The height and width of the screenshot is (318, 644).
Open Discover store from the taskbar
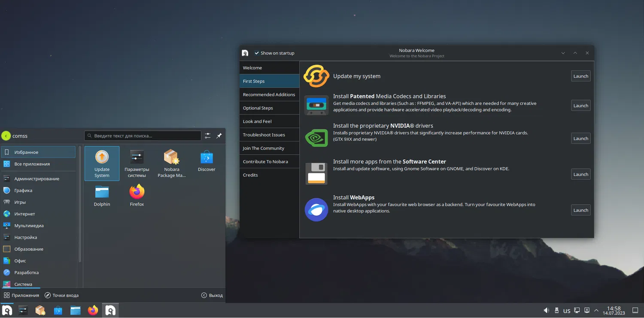click(58, 310)
